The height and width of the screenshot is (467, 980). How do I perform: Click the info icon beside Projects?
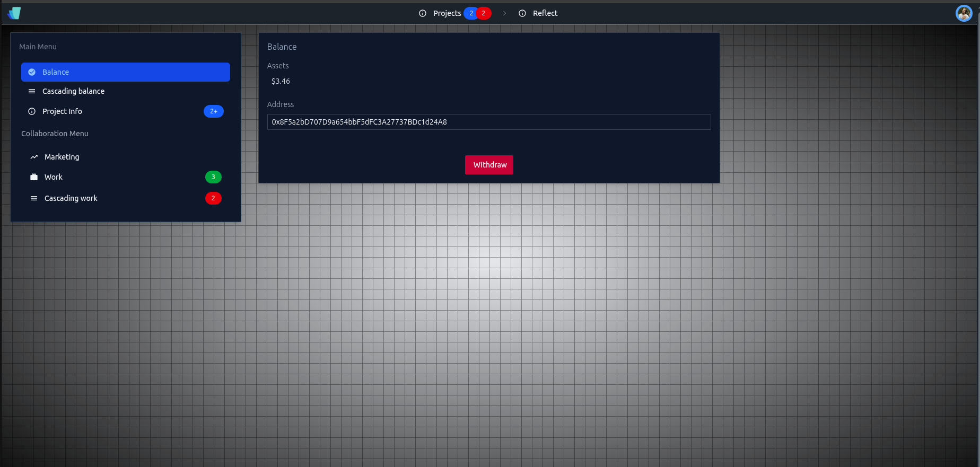(x=423, y=13)
